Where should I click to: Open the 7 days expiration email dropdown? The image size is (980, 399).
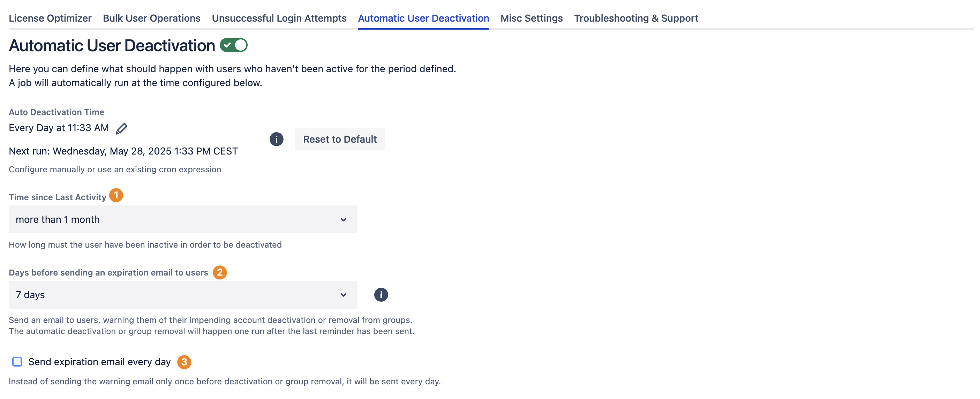(x=183, y=295)
